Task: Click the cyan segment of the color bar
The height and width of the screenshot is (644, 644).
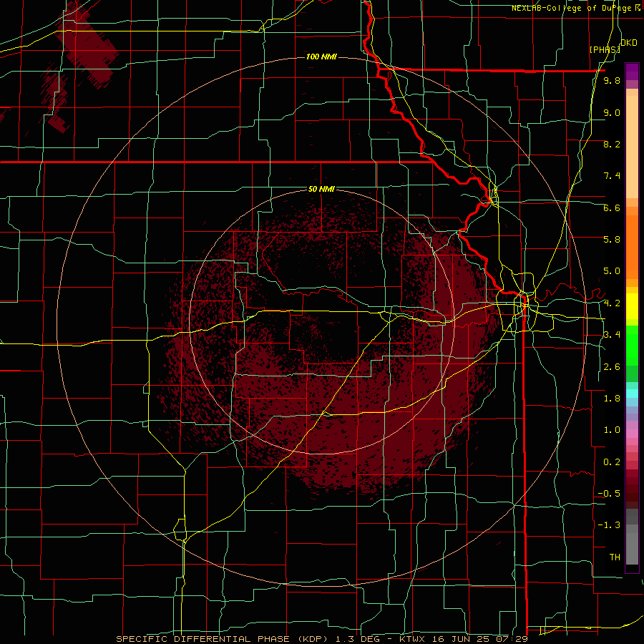Action: (632, 394)
